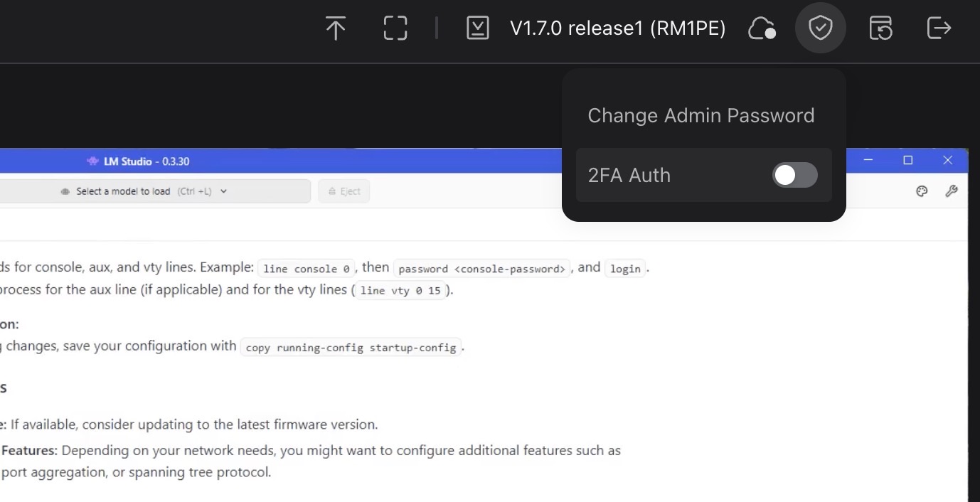Click the "copy running-config startup-config" code snippet

pos(351,348)
